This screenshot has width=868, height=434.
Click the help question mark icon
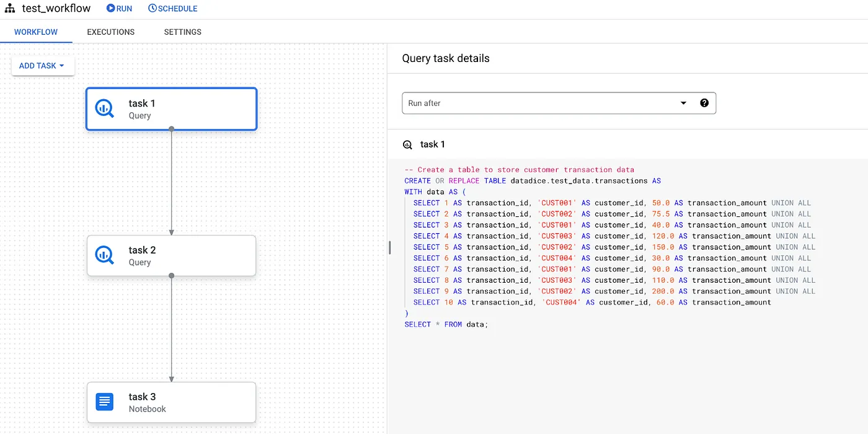[704, 103]
